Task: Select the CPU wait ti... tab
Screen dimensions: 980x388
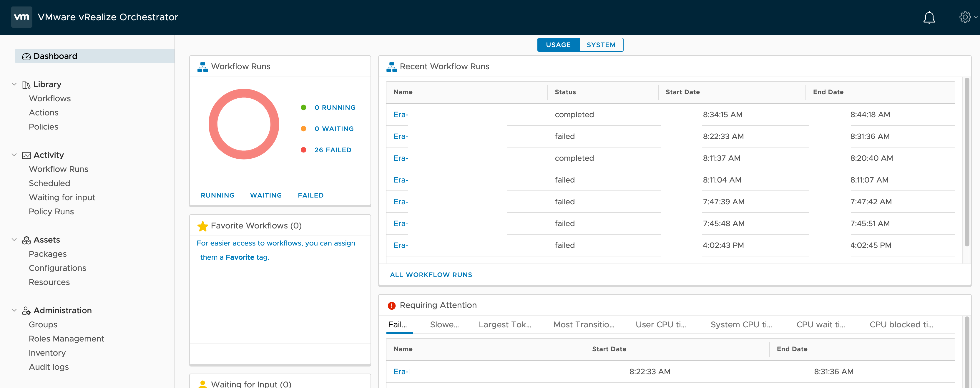Action: click(820, 325)
